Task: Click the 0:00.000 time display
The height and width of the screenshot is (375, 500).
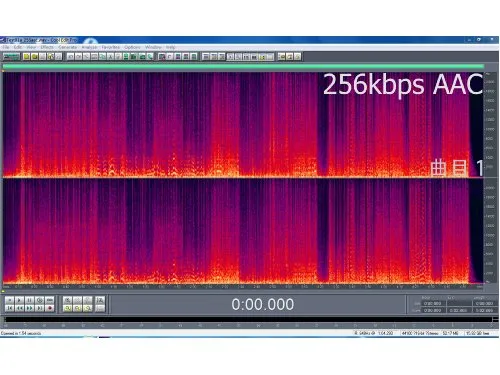Action: coord(263,304)
